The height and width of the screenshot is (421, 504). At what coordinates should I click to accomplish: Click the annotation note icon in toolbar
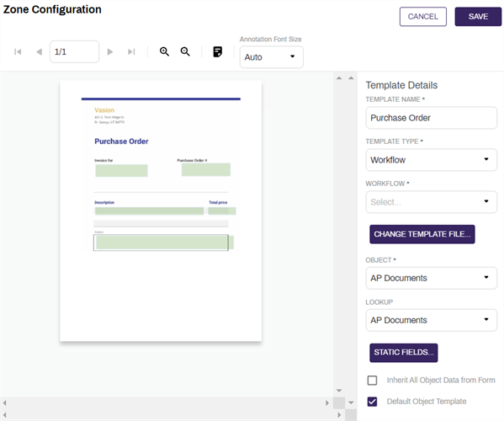218,51
